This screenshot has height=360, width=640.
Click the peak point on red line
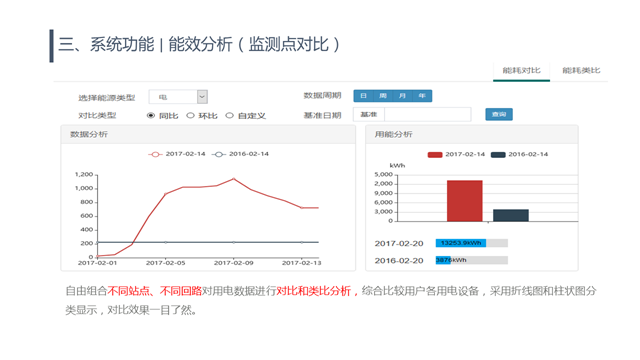point(233,179)
